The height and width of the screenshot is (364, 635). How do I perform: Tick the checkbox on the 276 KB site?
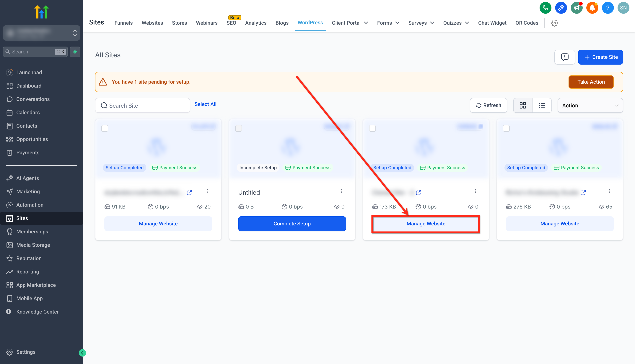(x=506, y=129)
